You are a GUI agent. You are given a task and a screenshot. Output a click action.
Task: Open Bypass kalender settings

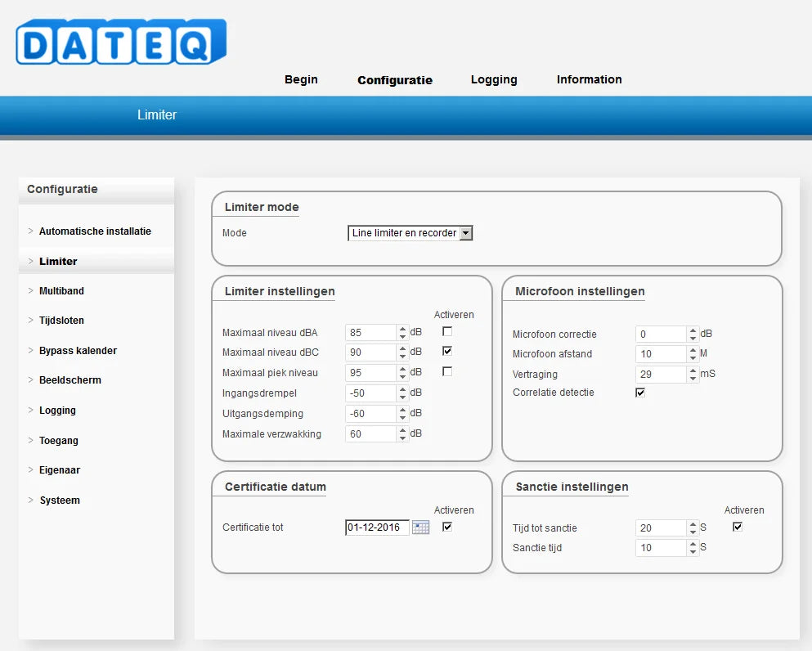78,351
